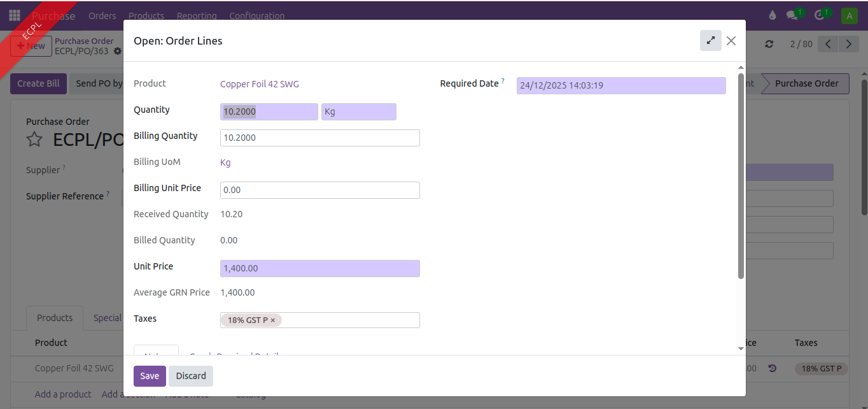Open the conversations chat icon
The height and width of the screenshot is (409, 868).
[x=792, y=15]
